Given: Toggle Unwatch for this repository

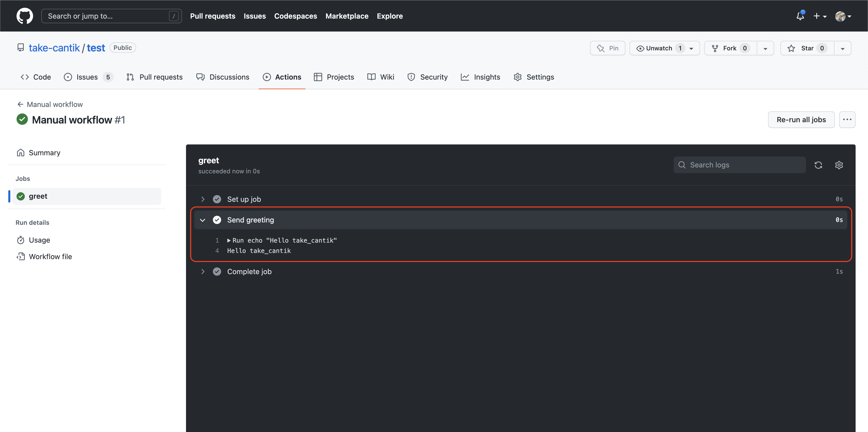Looking at the screenshot, I should pyautogui.click(x=659, y=48).
